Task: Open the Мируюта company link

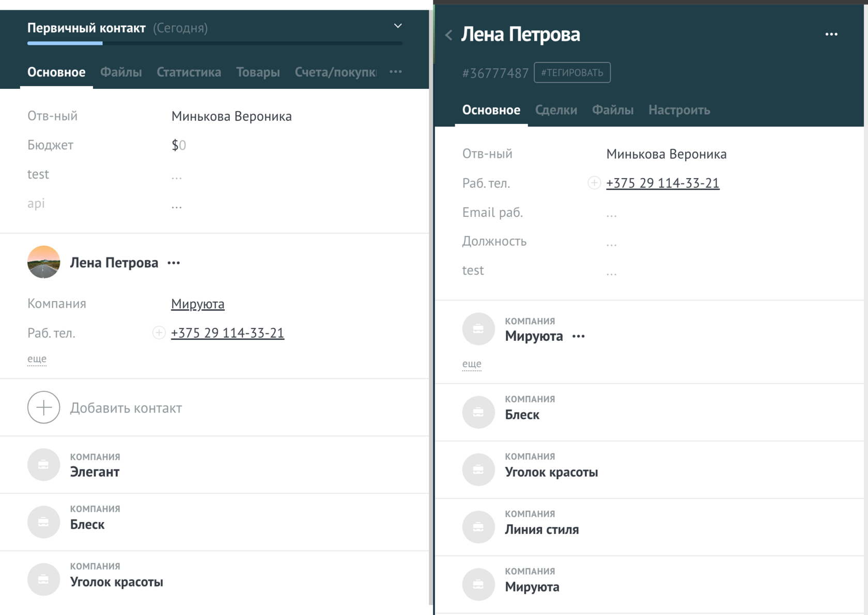Action: pyautogui.click(x=197, y=304)
